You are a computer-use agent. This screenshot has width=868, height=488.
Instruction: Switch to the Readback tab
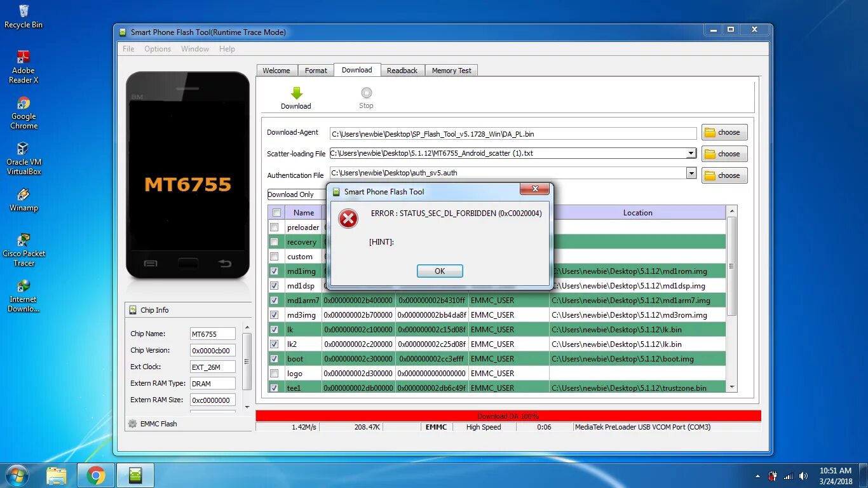coord(402,71)
